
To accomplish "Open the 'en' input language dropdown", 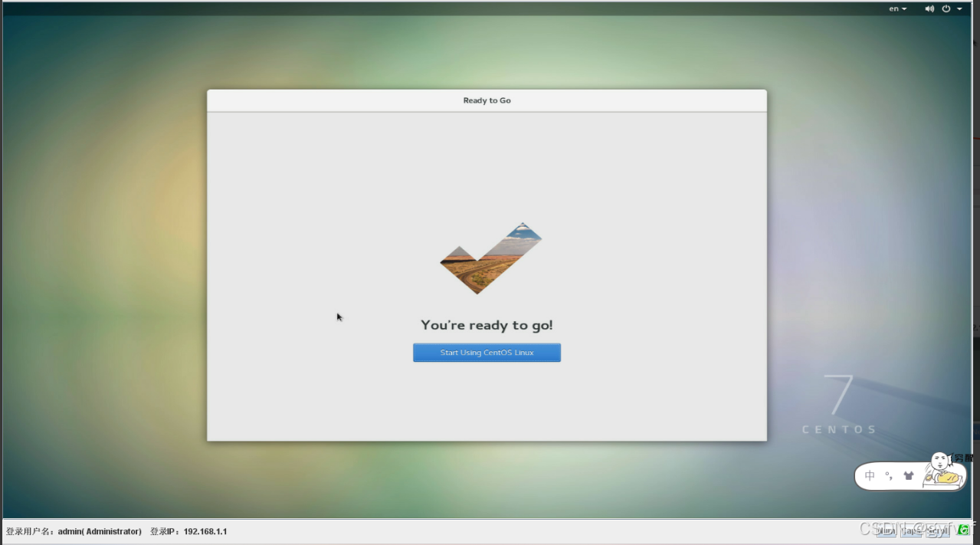I will [x=897, y=8].
